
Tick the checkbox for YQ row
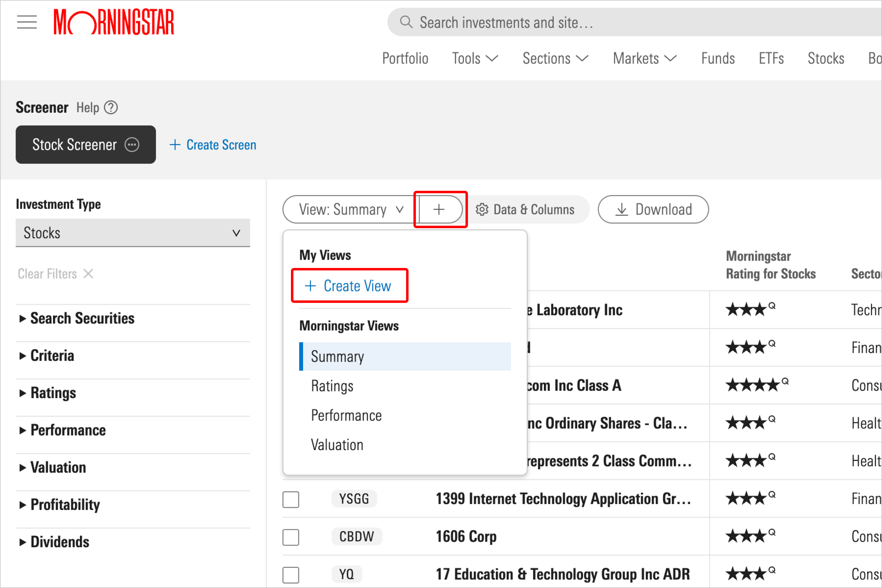click(x=291, y=575)
